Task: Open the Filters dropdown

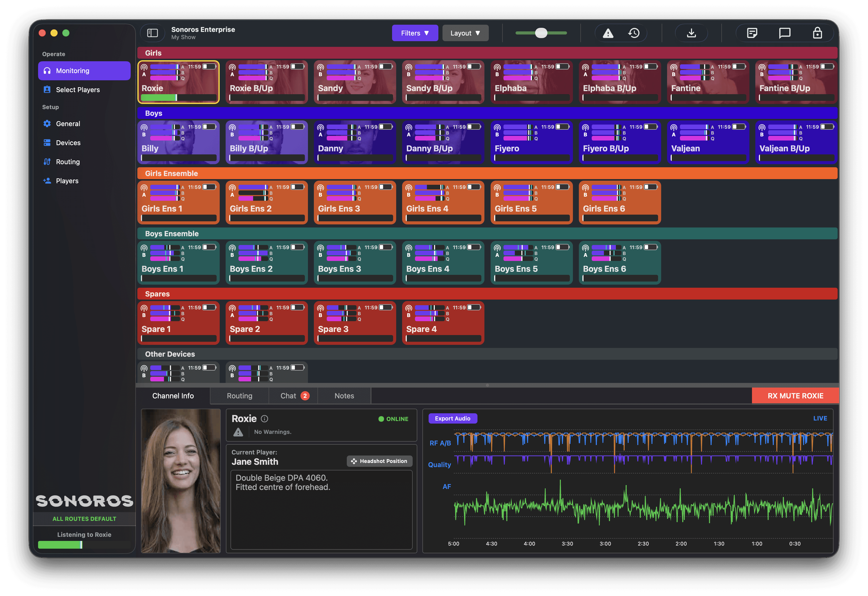Action: [415, 33]
